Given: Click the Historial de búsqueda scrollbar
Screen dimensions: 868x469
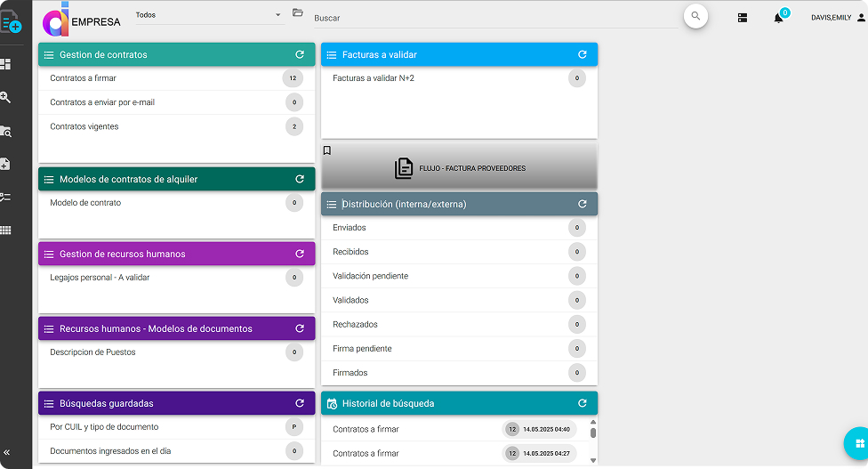Looking at the screenshot, I should pos(593,433).
